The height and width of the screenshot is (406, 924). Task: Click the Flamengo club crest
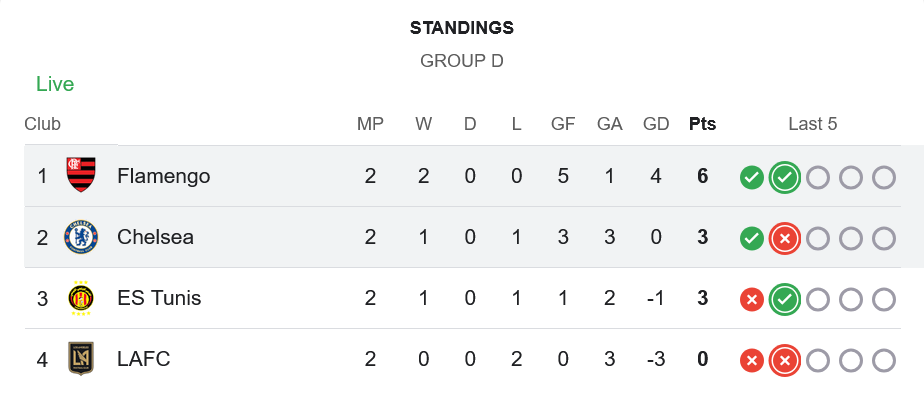click(80, 176)
